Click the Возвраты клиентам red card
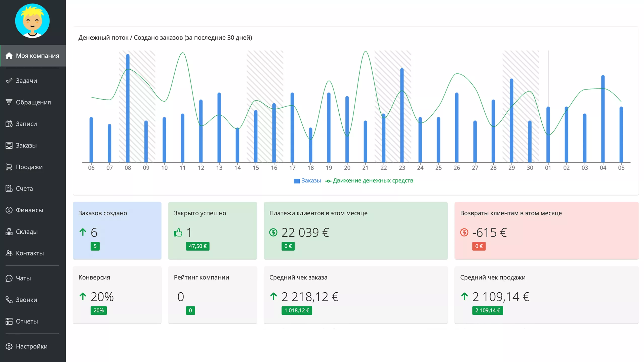Viewport: 644px width, 362px height. (x=546, y=230)
